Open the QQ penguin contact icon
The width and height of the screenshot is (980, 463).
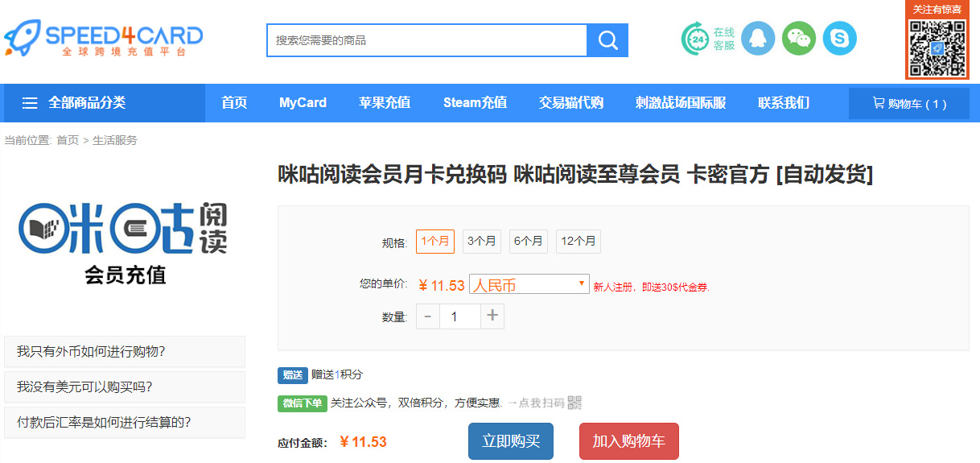[757, 39]
